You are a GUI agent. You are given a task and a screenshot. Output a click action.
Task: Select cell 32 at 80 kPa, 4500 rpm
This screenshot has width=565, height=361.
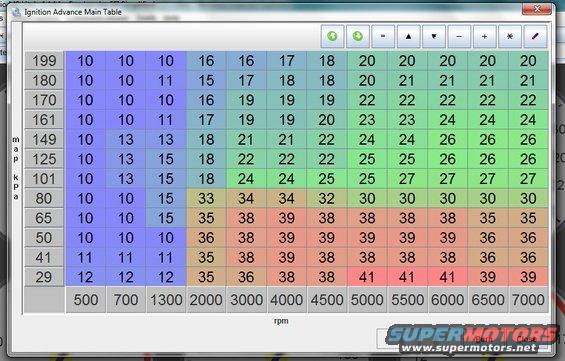pyautogui.click(x=327, y=198)
